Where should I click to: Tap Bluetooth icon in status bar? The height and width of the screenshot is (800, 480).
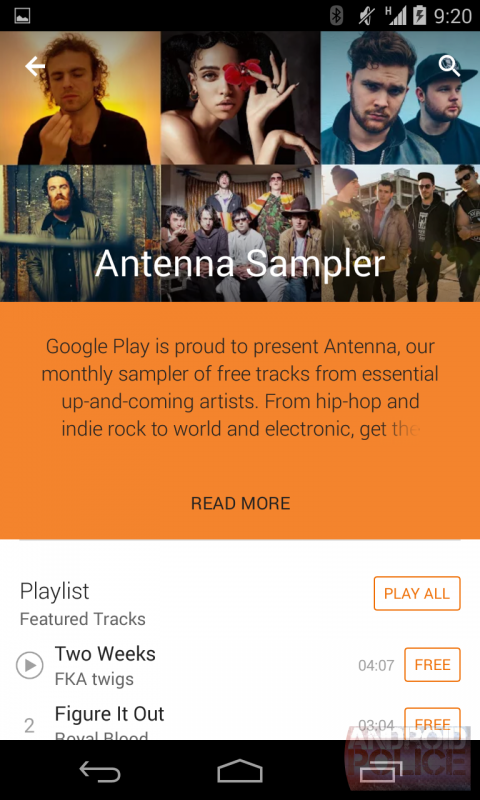[336, 16]
